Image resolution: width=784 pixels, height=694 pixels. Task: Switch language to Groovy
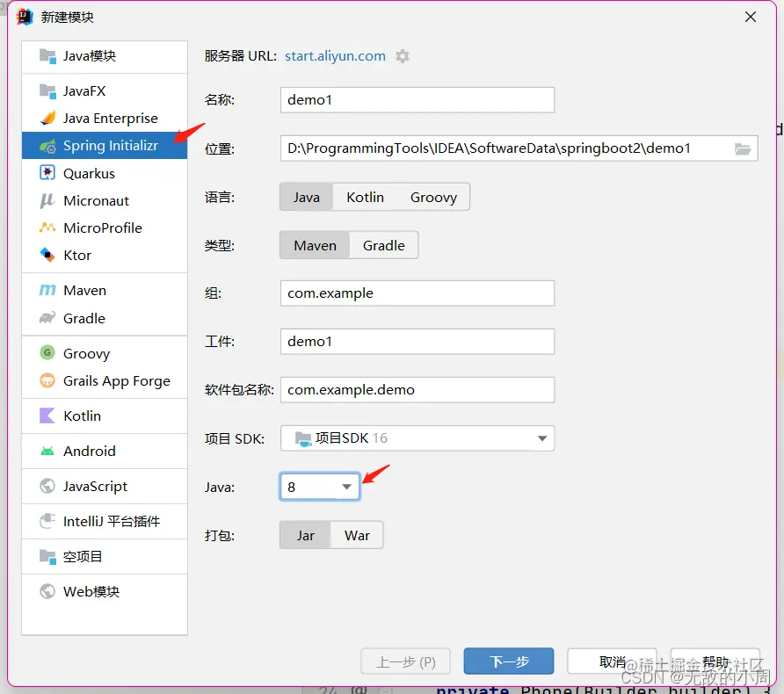point(433,197)
